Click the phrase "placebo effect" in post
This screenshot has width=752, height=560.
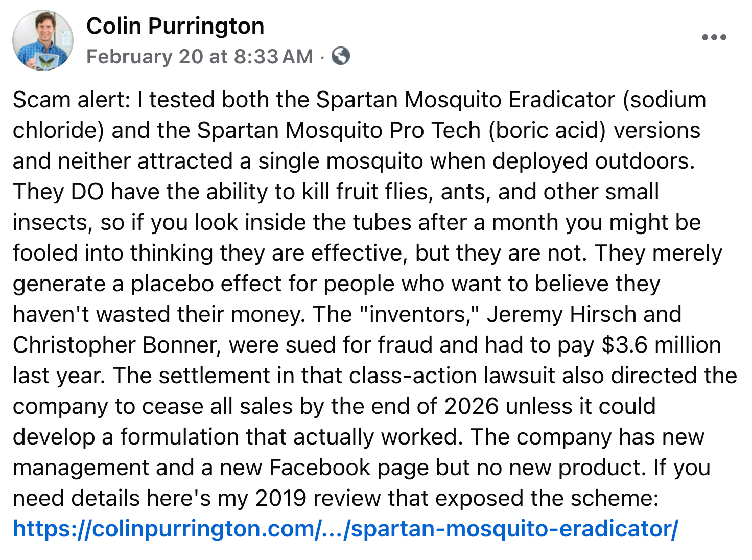pyautogui.click(x=198, y=284)
